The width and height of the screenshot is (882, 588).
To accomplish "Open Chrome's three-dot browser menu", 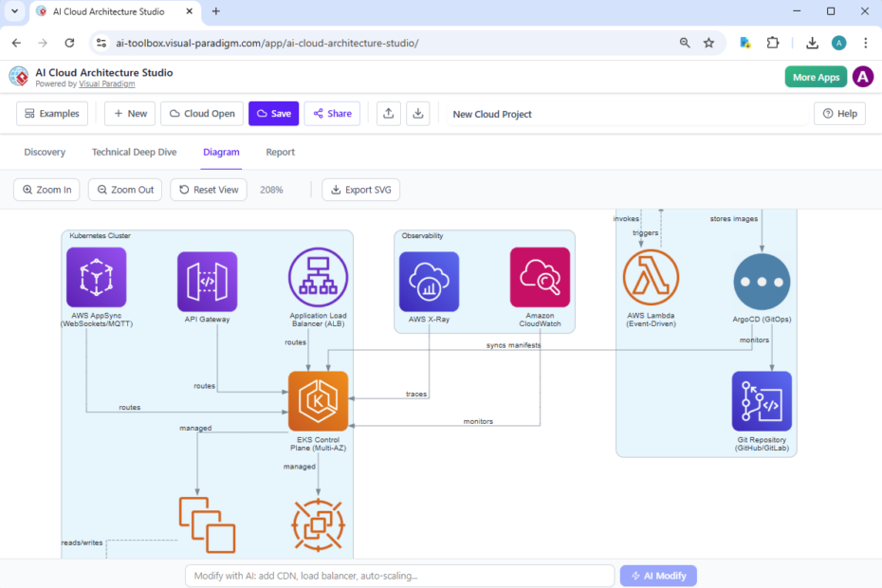I will pos(866,43).
